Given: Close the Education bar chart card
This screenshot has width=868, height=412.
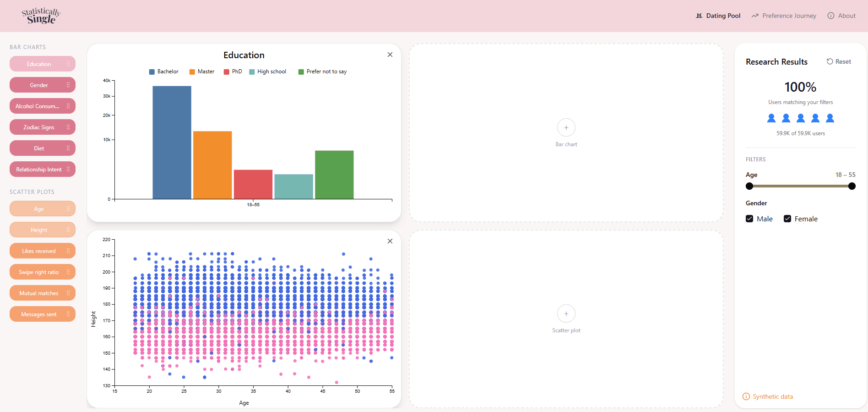Looking at the screenshot, I should [x=390, y=55].
